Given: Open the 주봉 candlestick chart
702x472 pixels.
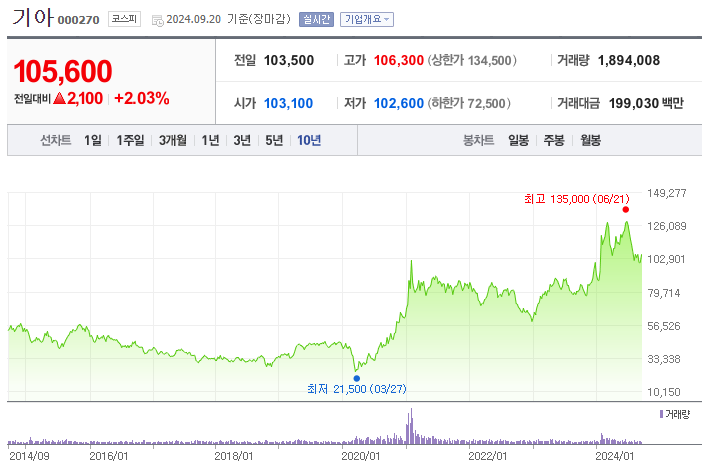Looking at the screenshot, I should (x=554, y=140).
